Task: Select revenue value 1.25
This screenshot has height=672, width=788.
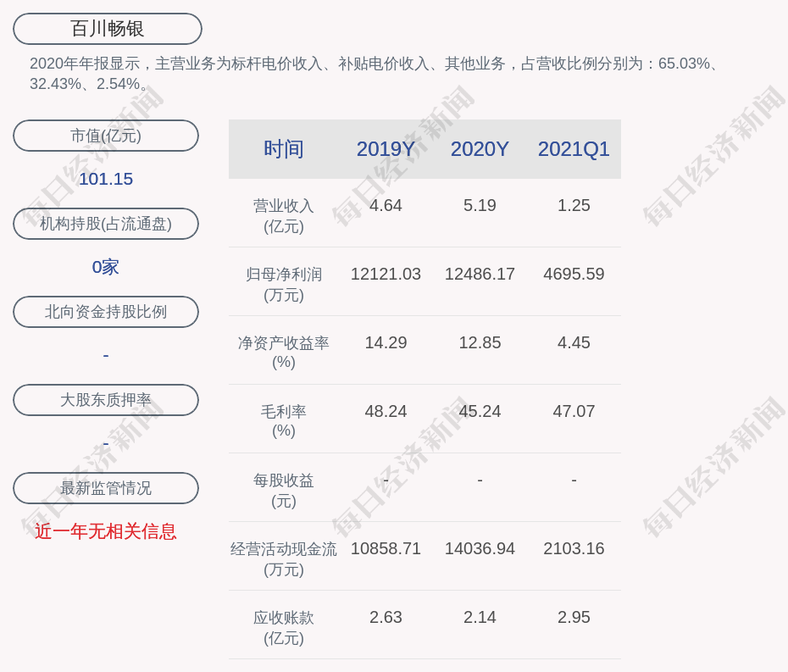Action: coord(574,206)
